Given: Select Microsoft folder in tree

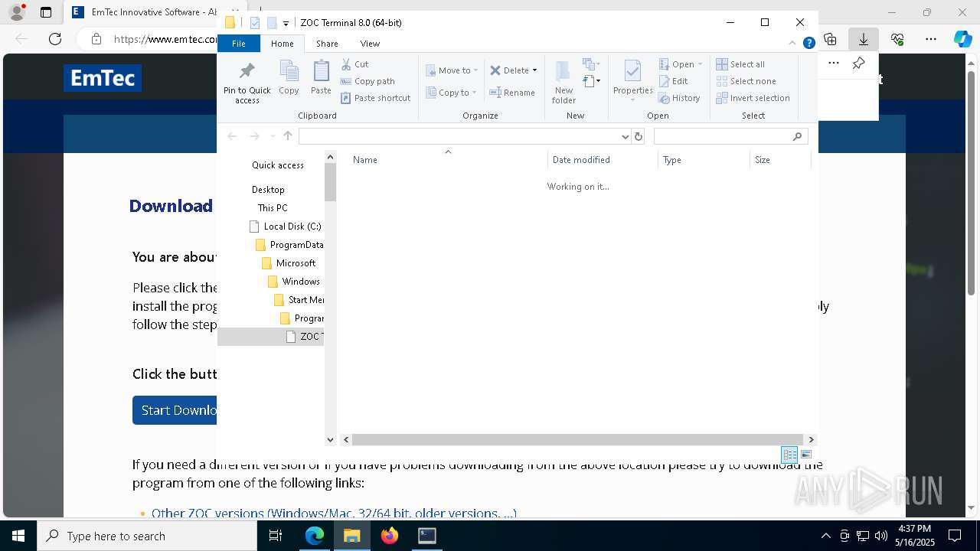Looking at the screenshot, I should (x=289, y=263).
